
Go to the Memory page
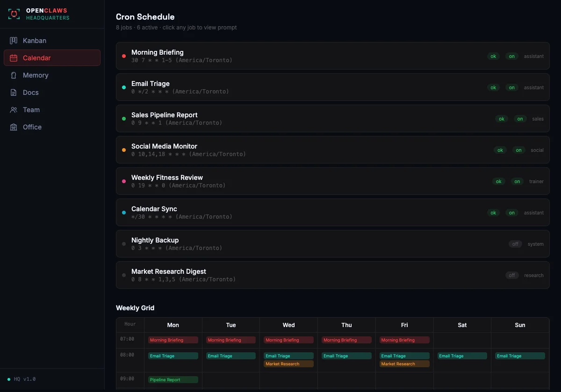[x=52, y=75]
